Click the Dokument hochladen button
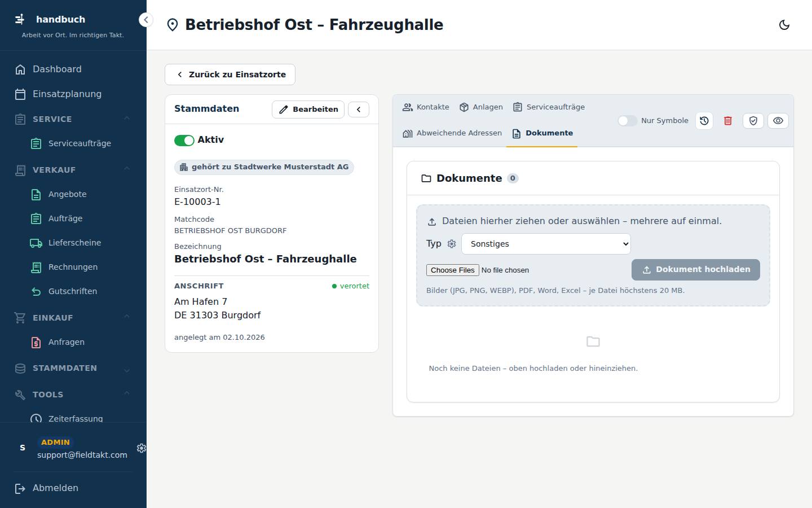Viewport: 812px width, 508px height. (x=696, y=270)
